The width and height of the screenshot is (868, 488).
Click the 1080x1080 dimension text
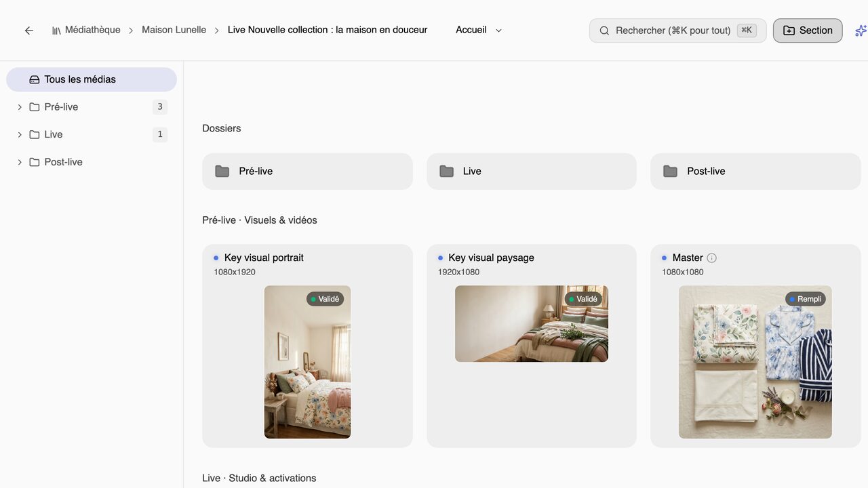[x=683, y=272]
